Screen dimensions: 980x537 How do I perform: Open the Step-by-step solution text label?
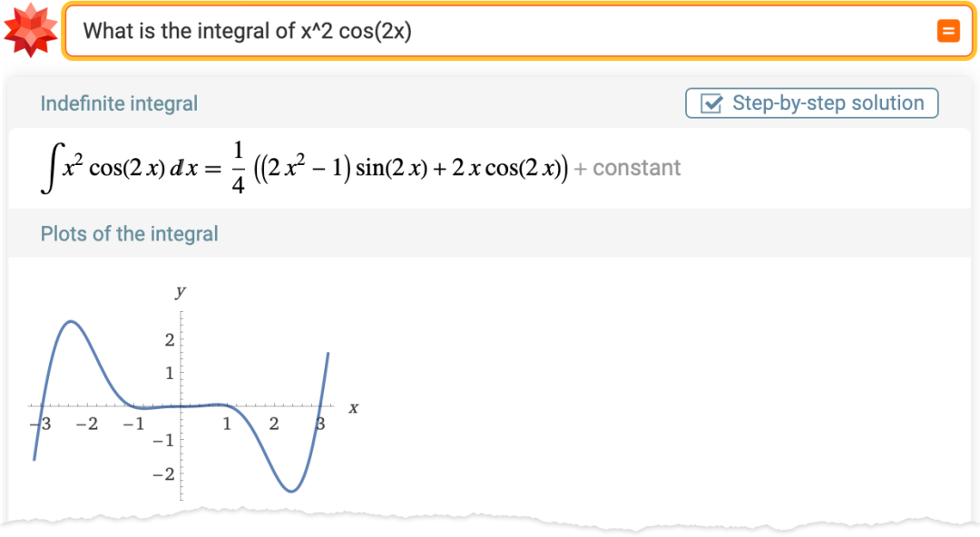(x=828, y=103)
